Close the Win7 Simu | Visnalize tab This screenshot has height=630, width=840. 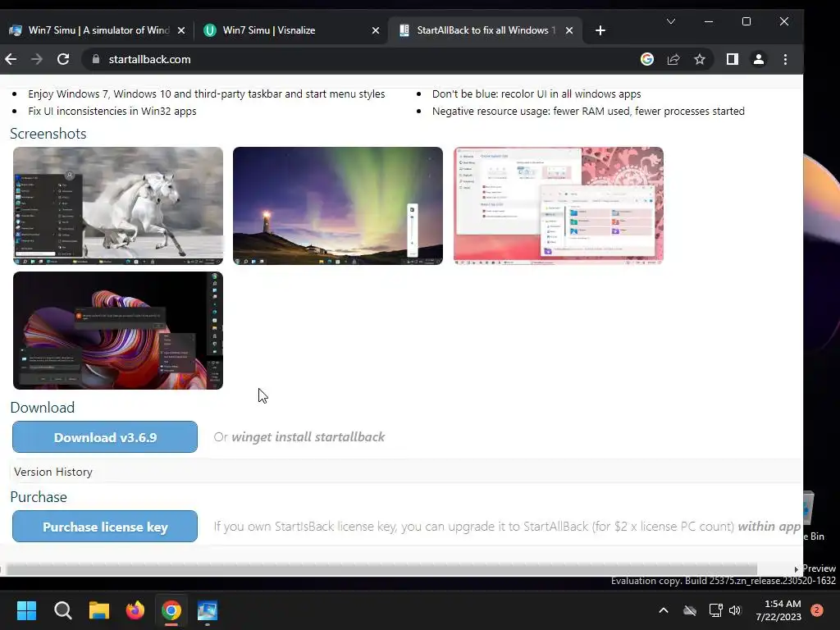tap(376, 30)
